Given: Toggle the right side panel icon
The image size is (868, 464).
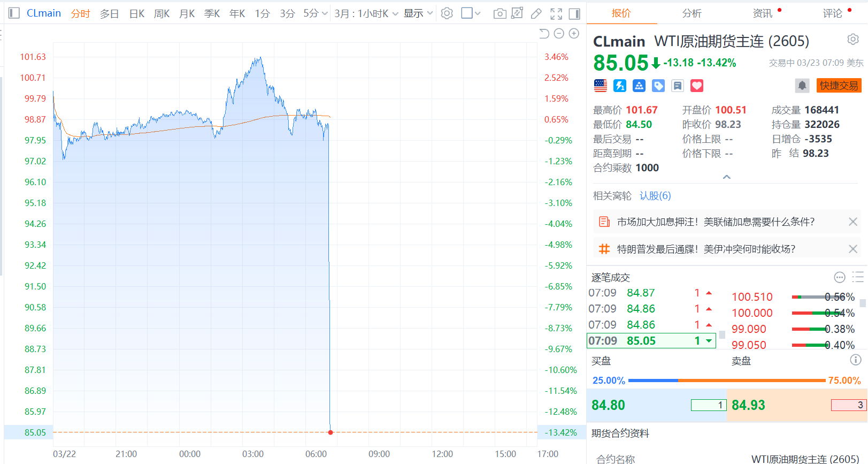Looking at the screenshot, I should coord(574,13).
